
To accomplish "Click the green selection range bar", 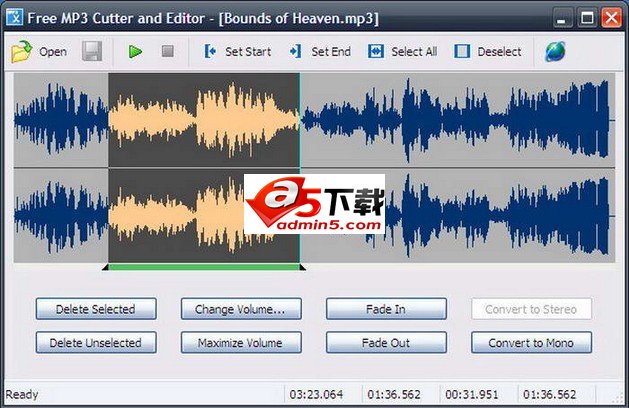I will 204,267.
